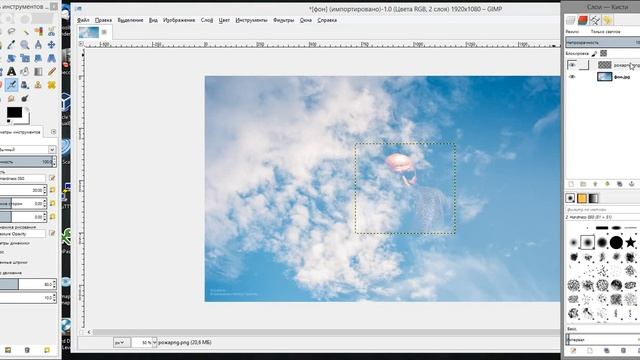Screen dimensions: 640x360
Task: Open the Окна menu
Action: click(x=306, y=20)
